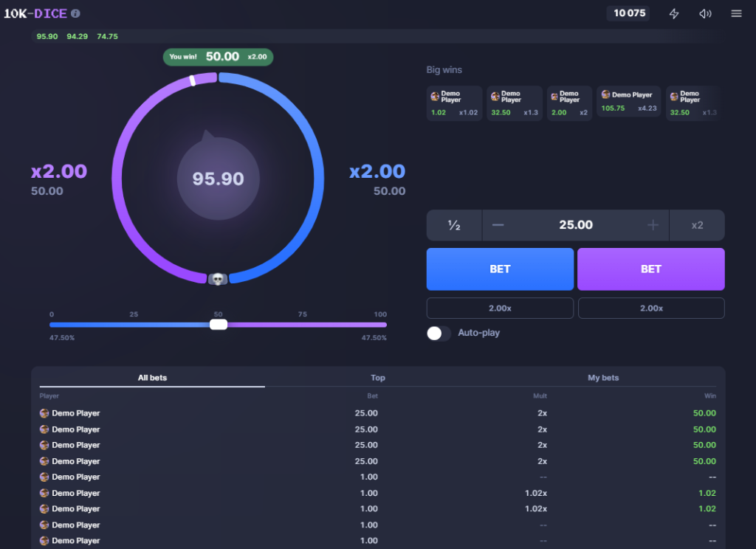Halve the bet with the ½ button
Viewport: 756px width, 549px height.
454,225
